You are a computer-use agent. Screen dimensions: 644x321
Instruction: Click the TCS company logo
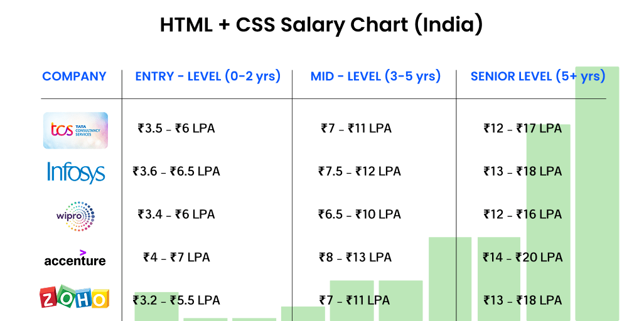point(75,130)
